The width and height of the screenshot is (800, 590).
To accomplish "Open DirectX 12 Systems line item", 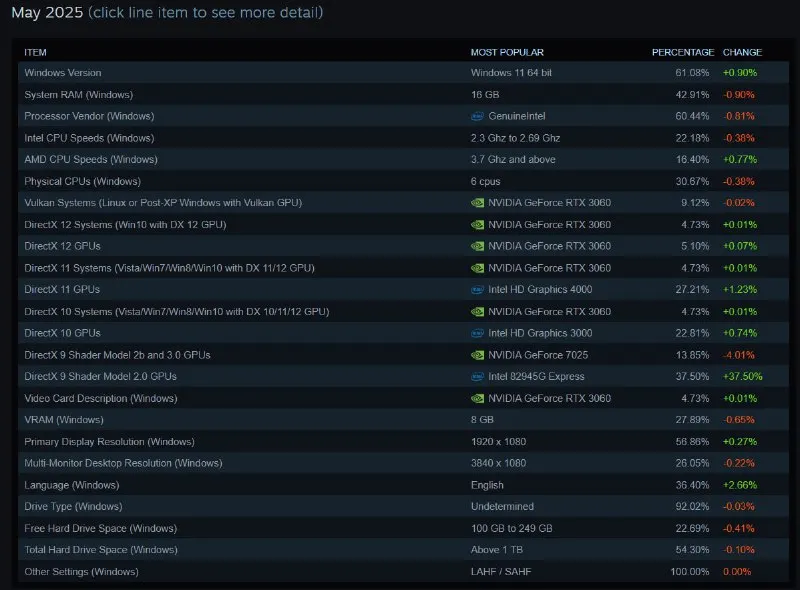I will 403,225.
